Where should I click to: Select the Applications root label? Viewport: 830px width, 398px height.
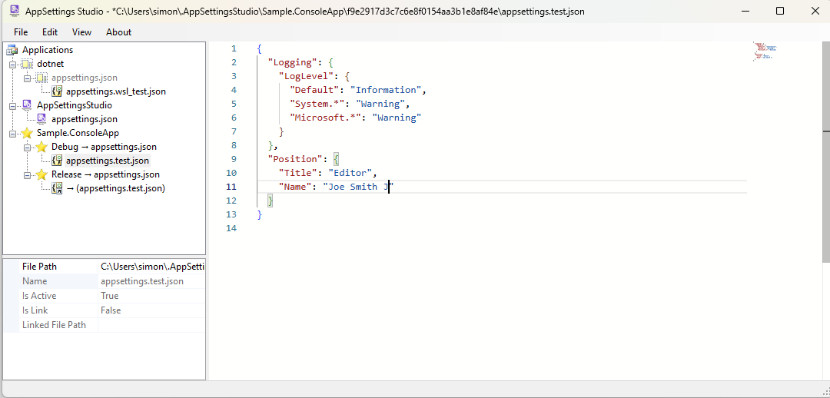(x=48, y=50)
